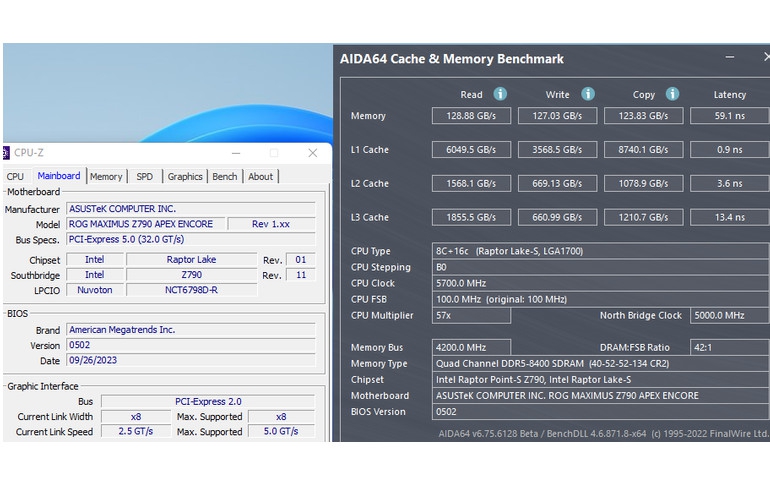The width and height of the screenshot is (770, 484).
Task: Close the CPU-Z window
Action: [x=313, y=153]
